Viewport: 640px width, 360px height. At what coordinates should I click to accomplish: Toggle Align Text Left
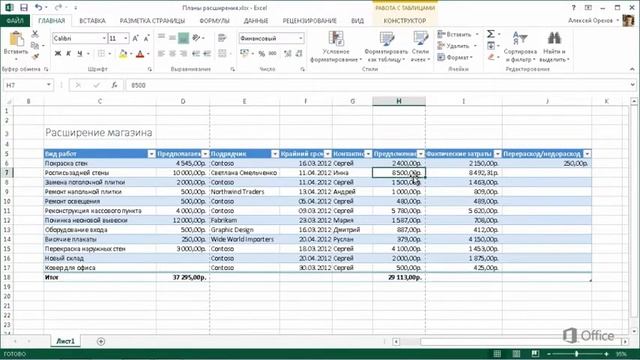coord(162,53)
